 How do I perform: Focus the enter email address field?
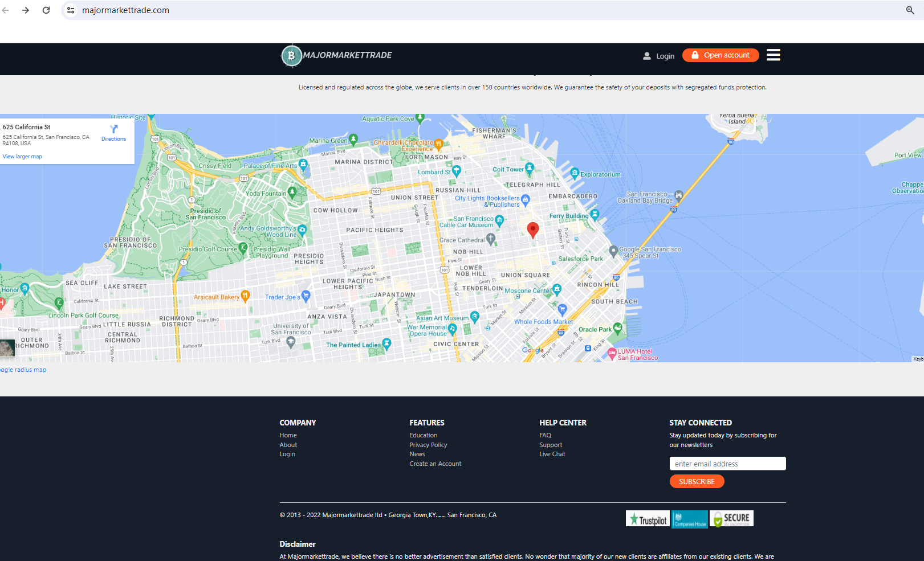727,464
